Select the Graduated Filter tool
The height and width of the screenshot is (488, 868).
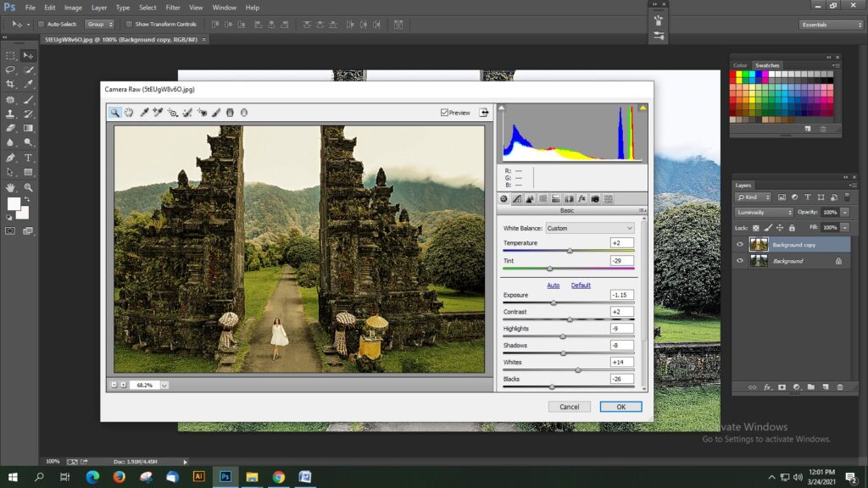click(x=230, y=113)
